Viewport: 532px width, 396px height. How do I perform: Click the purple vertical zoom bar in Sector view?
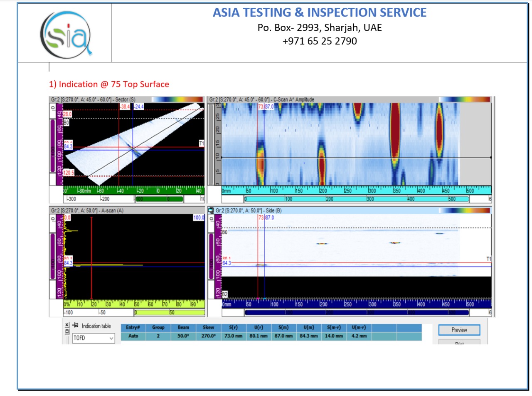tap(53, 146)
